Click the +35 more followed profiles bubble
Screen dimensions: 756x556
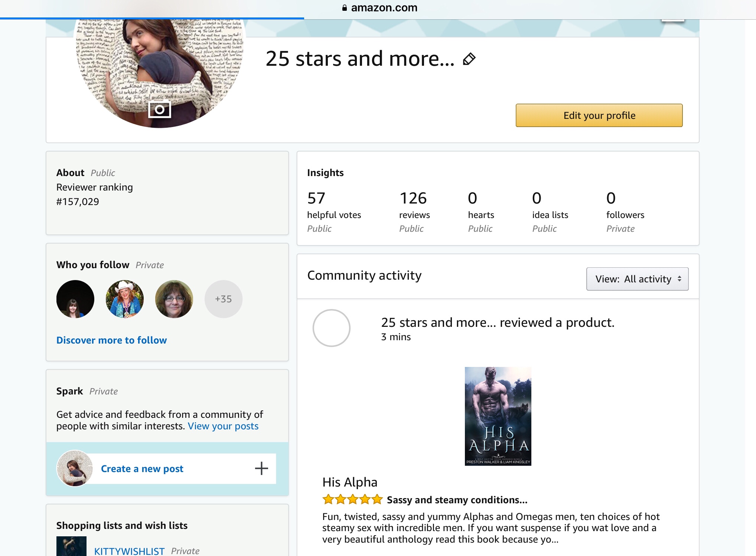[x=224, y=299]
